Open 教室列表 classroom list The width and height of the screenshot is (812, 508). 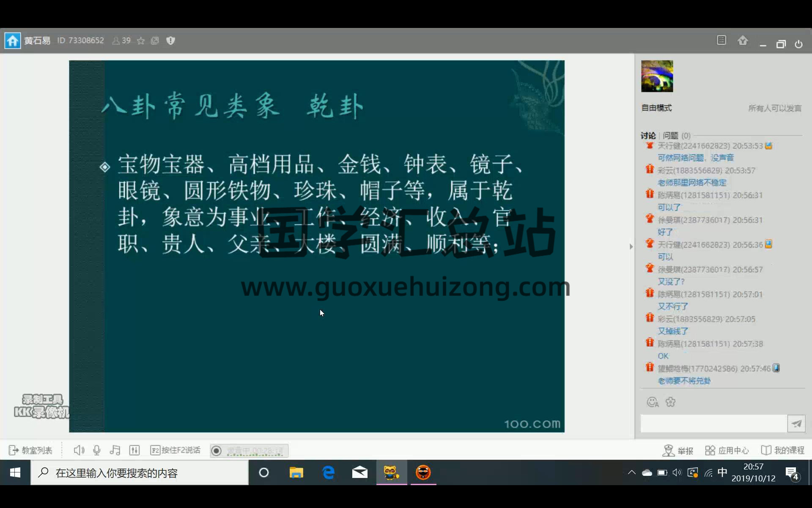click(31, 450)
